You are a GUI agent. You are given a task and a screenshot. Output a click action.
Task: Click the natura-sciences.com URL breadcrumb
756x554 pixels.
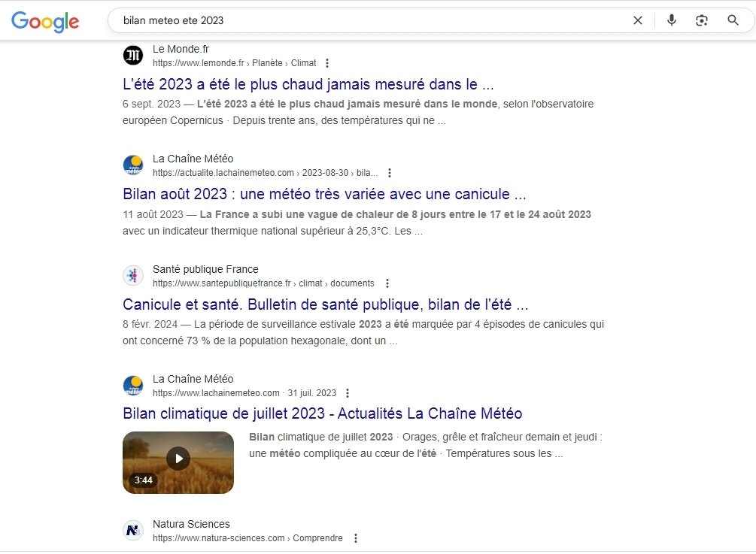pos(247,538)
